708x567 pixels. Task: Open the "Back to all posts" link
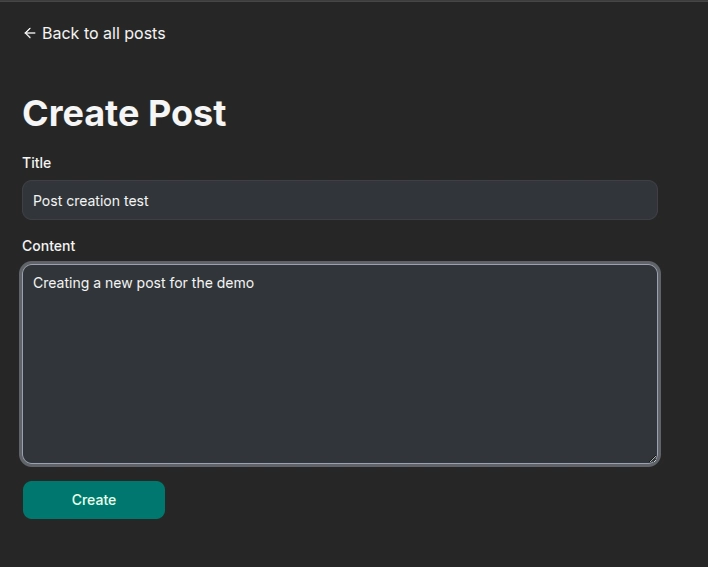pyautogui.click(x=103, y=33)
